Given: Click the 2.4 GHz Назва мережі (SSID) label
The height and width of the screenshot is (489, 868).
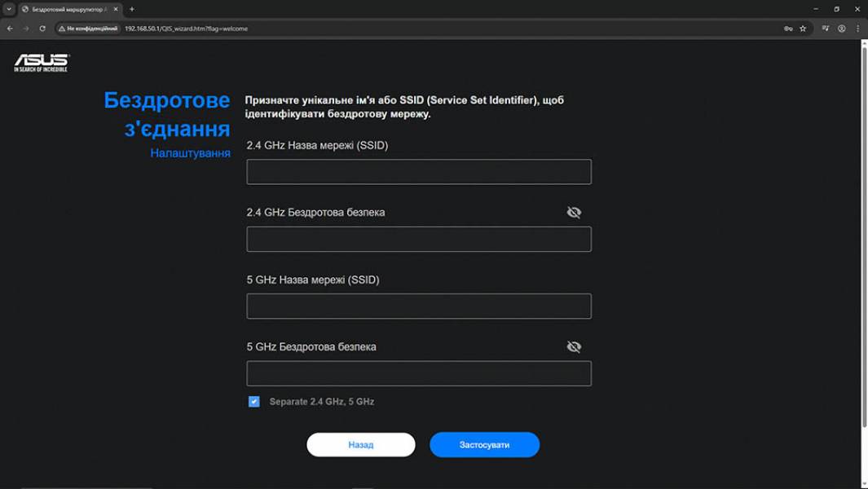Looking at the screenshot, I should tap(317, 145).
